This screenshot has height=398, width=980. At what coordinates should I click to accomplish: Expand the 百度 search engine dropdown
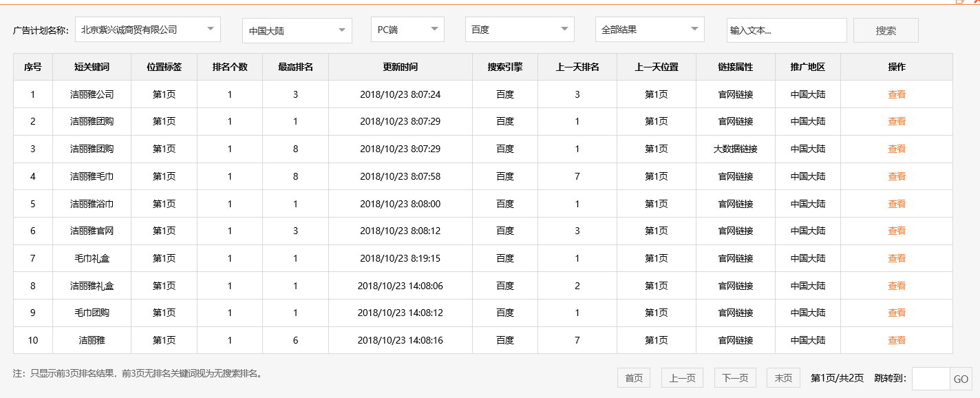pyautogui.click(x=520, y=30)
